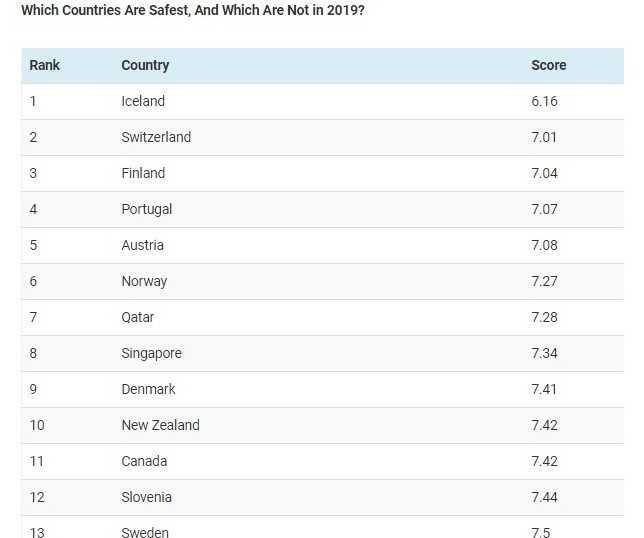Select the Iceland country cell
This screenshot has height=538, width=644.
click(143, 101)
